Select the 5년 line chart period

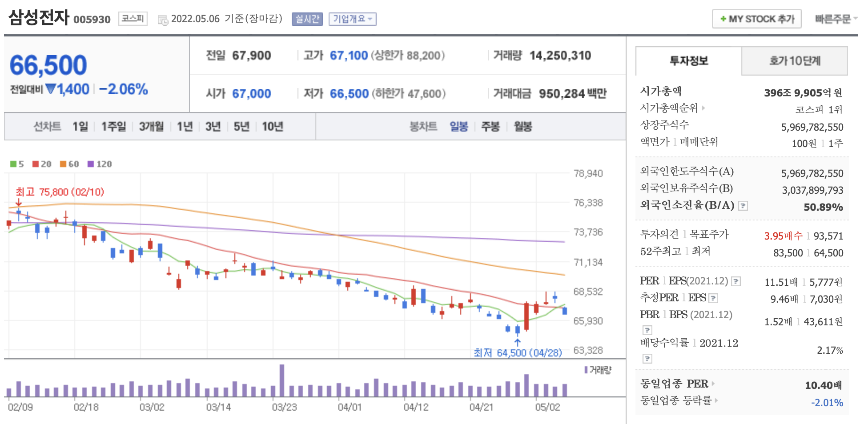241,127
